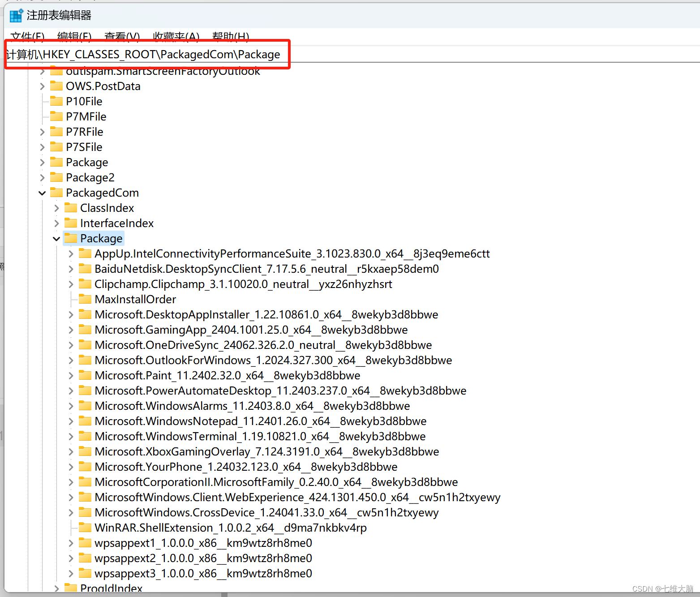700x597 pixels.
Task: Collapse the PackagedCom key
Action: tap(42, 193)
